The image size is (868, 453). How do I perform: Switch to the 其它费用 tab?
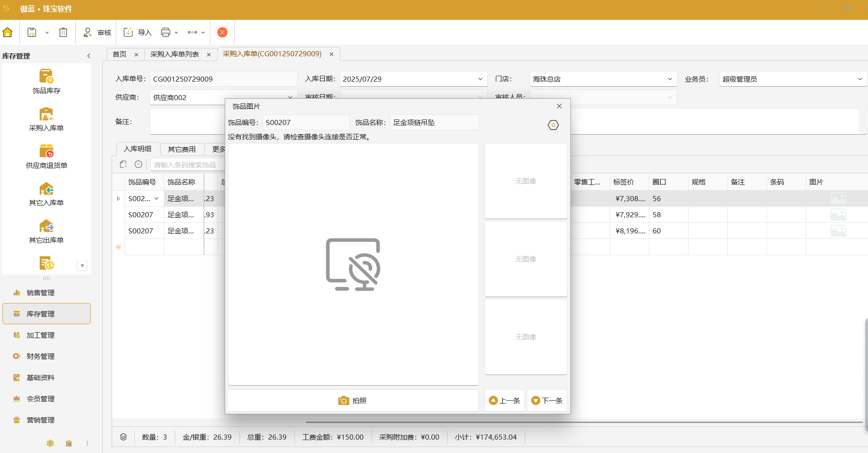coord(182,149)
